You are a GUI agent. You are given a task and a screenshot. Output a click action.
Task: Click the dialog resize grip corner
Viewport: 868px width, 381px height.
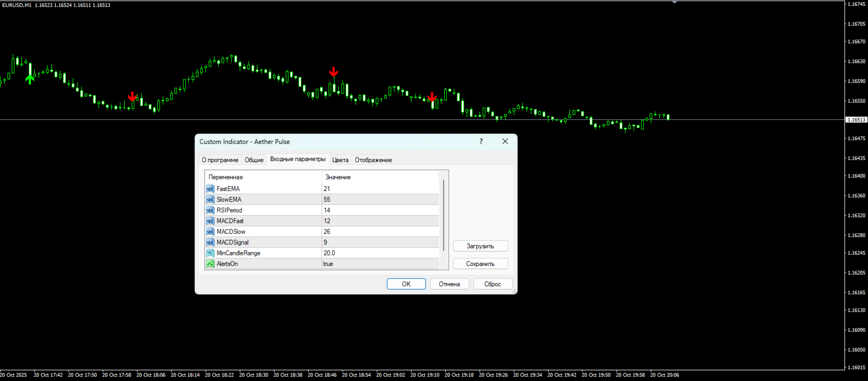[x=514, y=291]
